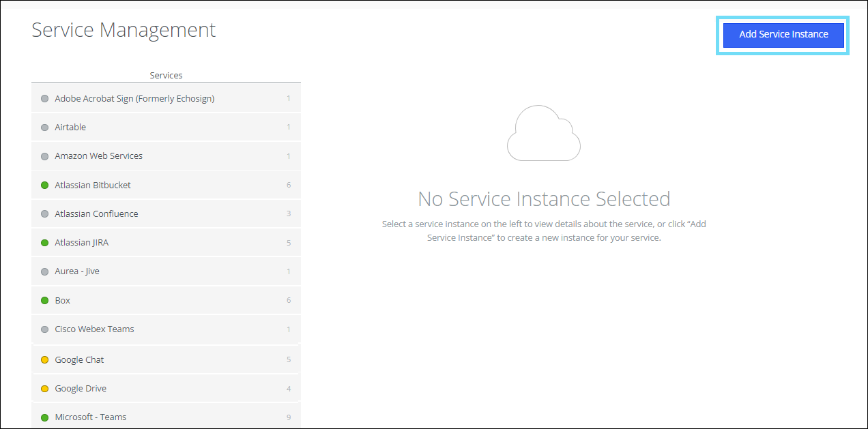
Task: Select the Aurea - Jive service
Action: pyautogui.click(x=77, y=271)
